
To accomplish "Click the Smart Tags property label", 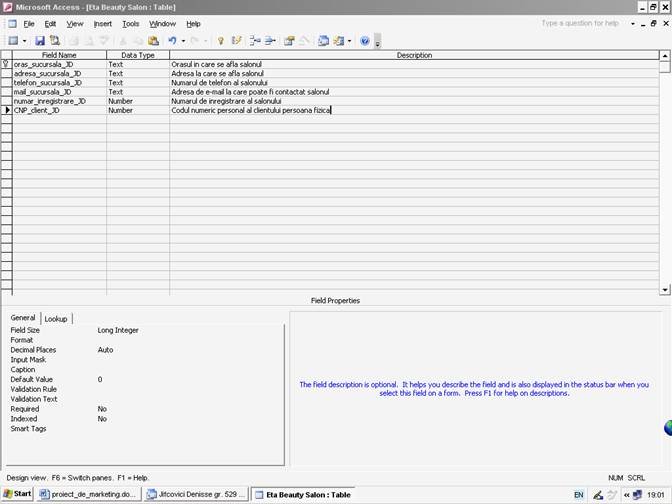I will (x=28, y=429).
